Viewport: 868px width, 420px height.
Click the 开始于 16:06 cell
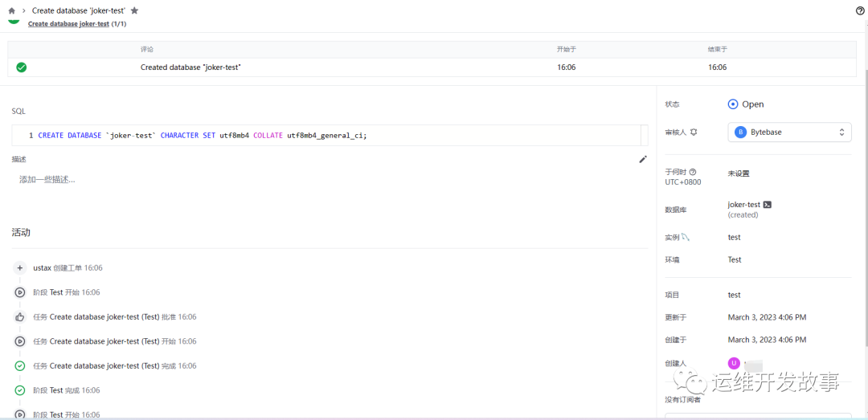(x=566, y=67)
